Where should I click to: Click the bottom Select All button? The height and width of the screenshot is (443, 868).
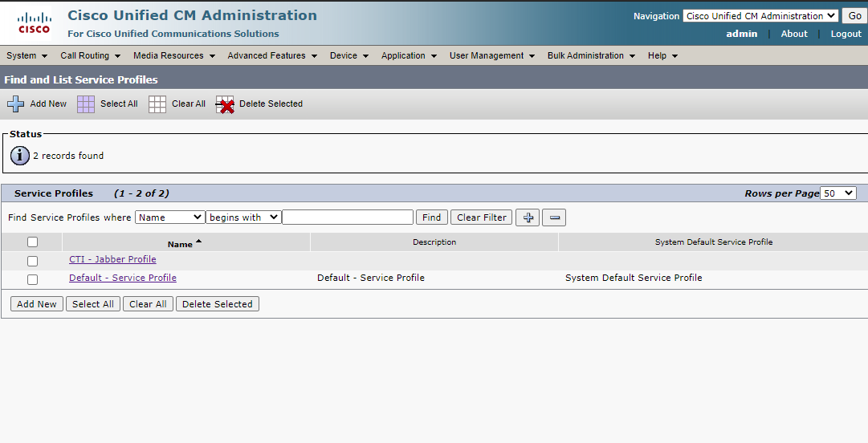[93, 304]
